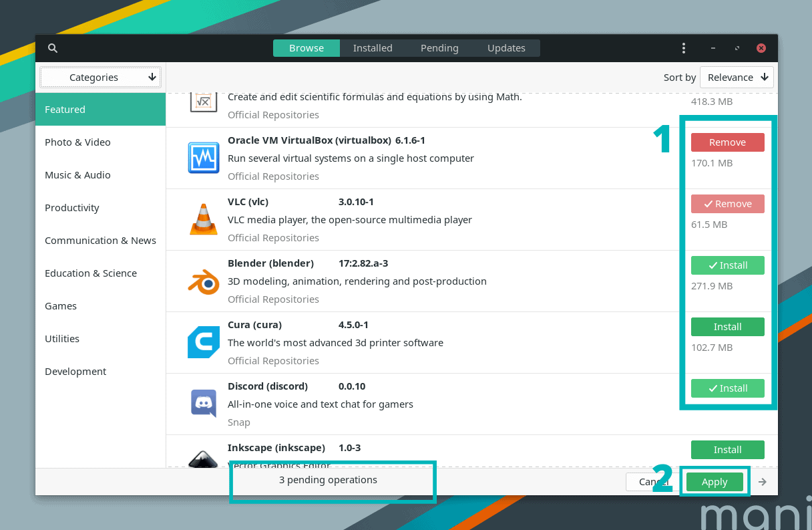Screen dimensions: 812x530
Task: Toggle VLC removal with the checked Remove button
Action: point(727,204)
